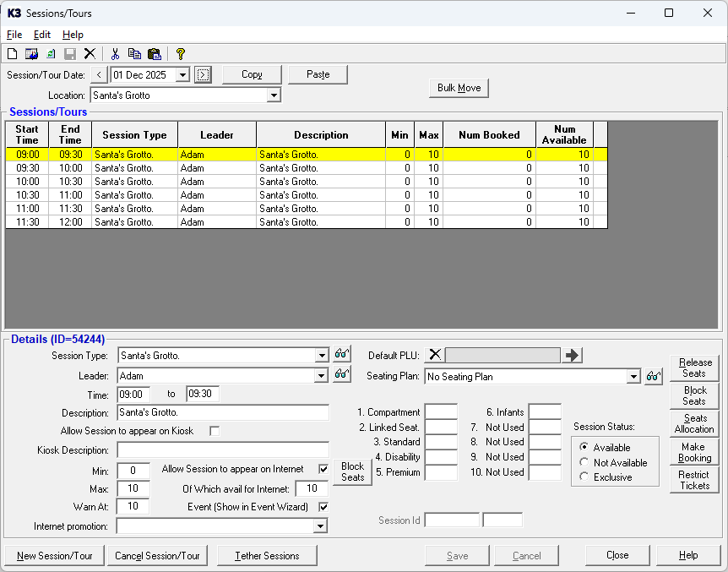Click the New document toolbar icon
This screenshot has height=572, width=728.
point(12,54)
